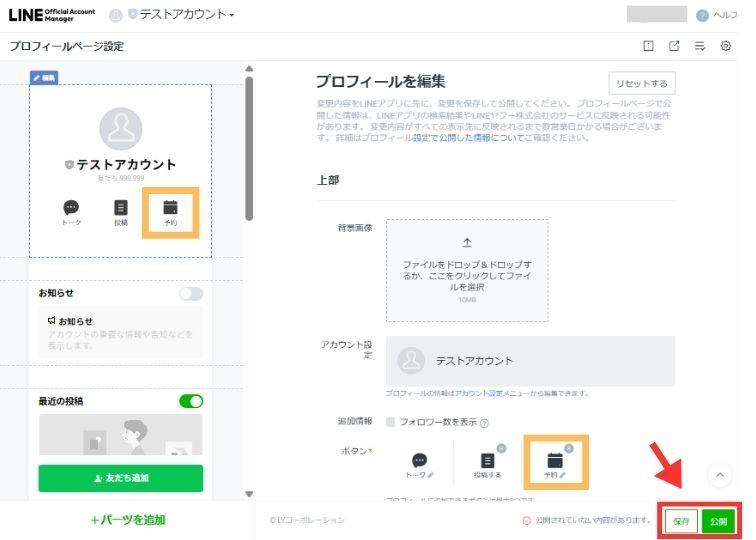The image size is (756, 540).
Task: Click the preview scrollbar up arrow
Action: [249, 68]
